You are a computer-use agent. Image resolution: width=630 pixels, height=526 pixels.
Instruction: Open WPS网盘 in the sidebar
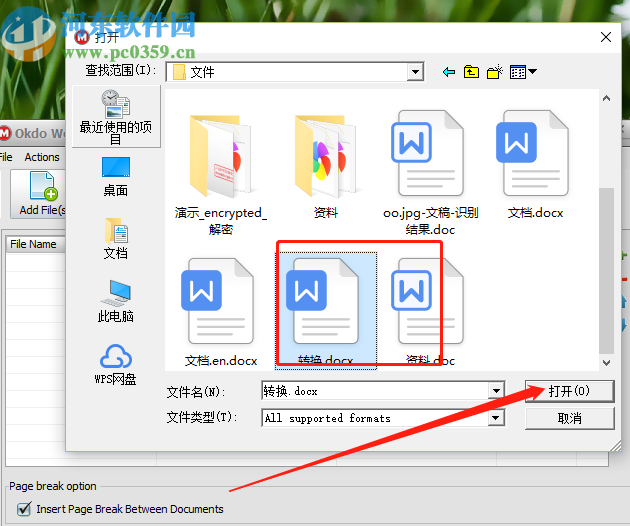[116, 365]
